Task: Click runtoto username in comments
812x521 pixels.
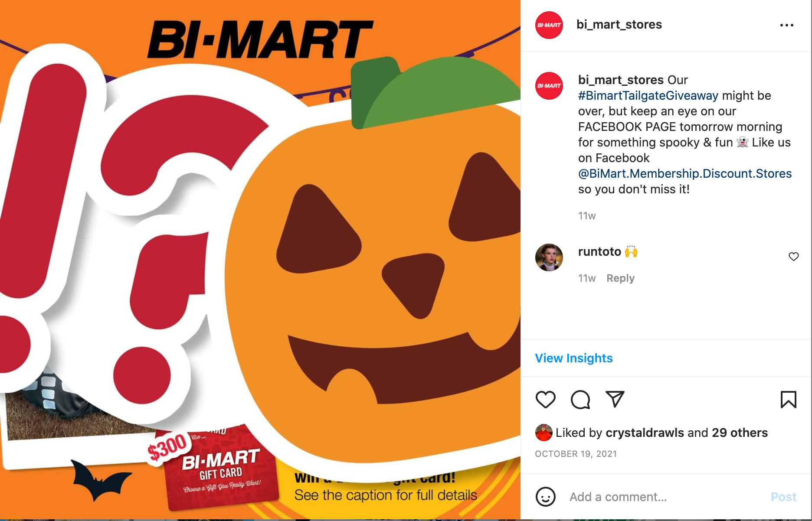Action: (599, 251)
